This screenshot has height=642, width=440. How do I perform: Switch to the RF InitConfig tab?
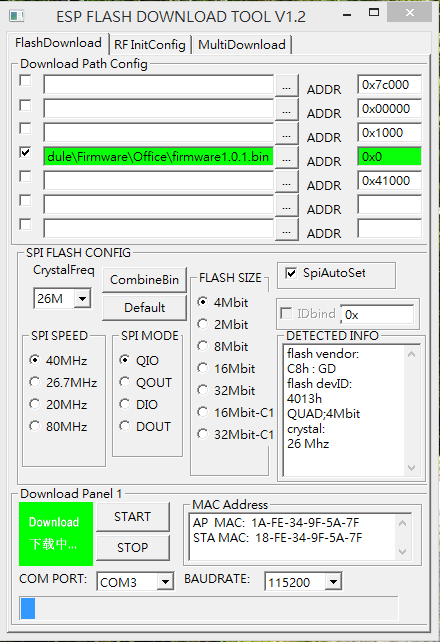(150, 45)
